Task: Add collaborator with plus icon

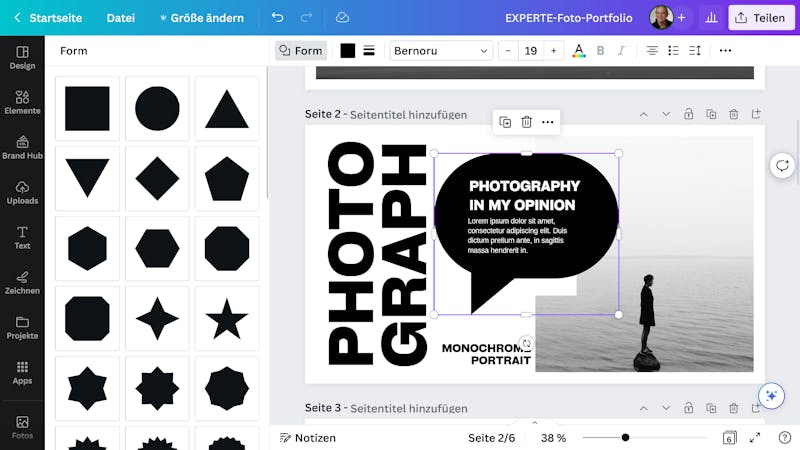Action: click(x=682, y=18)
